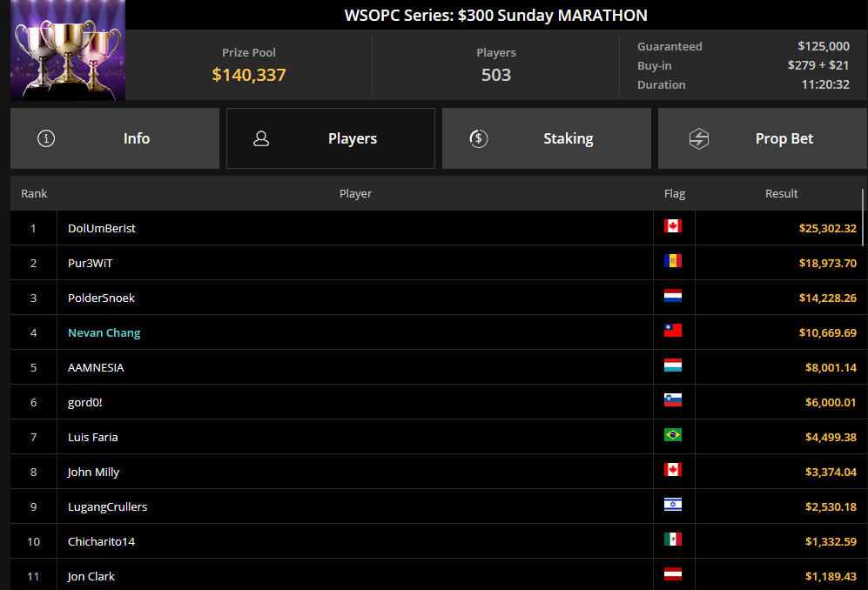Click the Rank column header
Viewport: 868px width, 590px height.
click(x=34, y=194)
